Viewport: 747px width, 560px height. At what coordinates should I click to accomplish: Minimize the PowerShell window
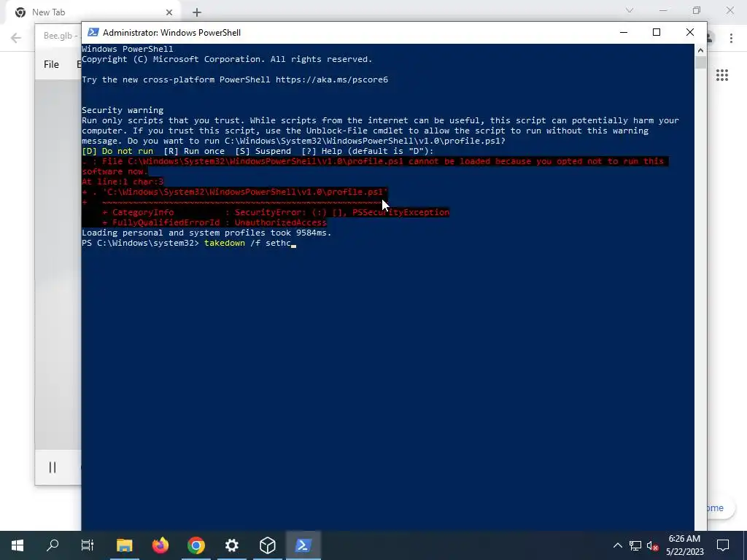pyautogui.click(x=623, y=32)
